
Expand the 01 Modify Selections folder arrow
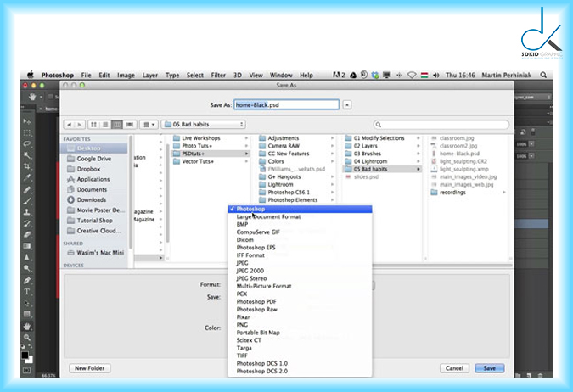point(418,138)
